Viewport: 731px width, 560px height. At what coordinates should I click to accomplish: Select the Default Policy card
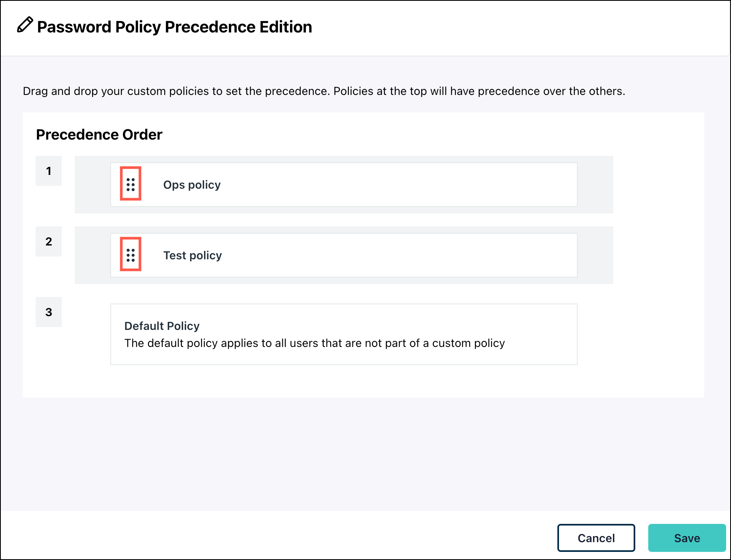click(x=344, y=334)
